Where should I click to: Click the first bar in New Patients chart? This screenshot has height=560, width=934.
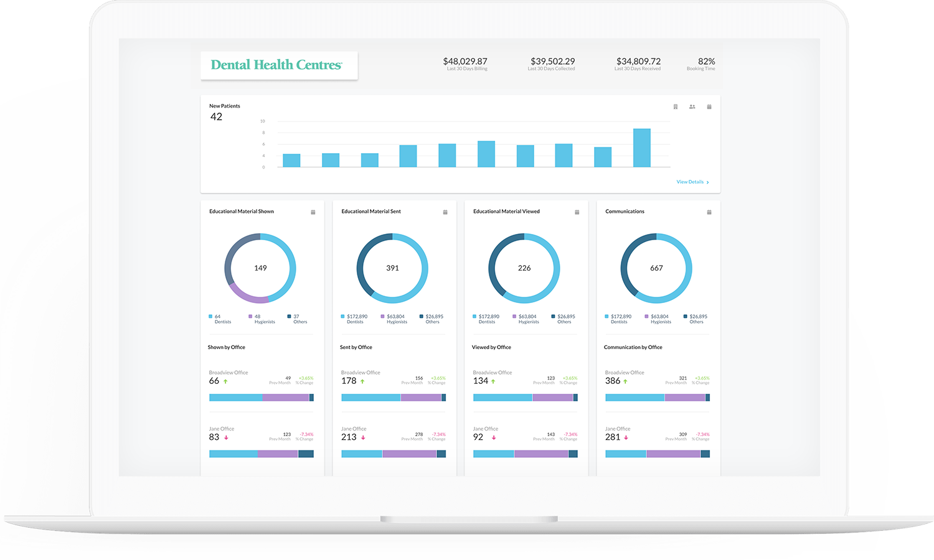point(291,161)
